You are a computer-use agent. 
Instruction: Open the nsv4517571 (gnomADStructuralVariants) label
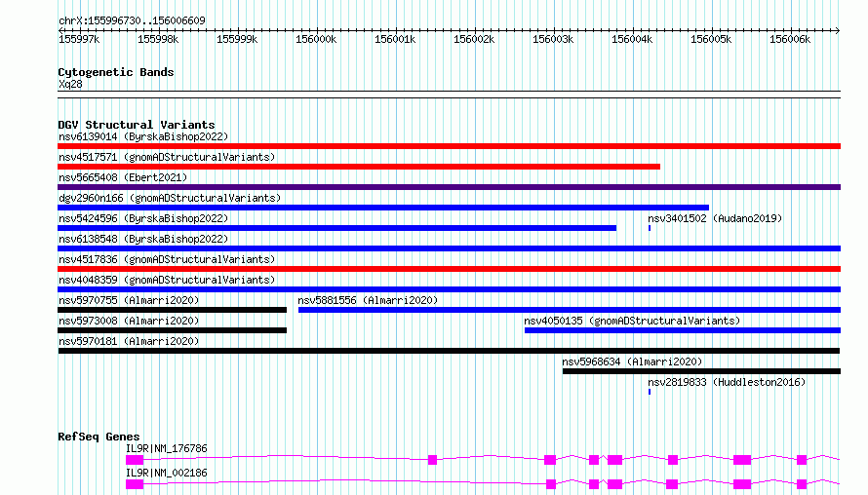(x=167, y=157)
